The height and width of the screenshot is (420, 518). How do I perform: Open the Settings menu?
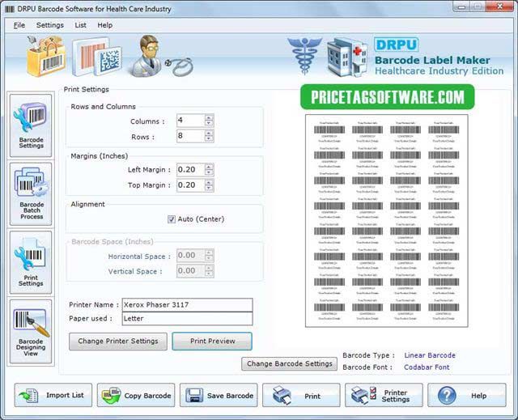click(x=49, y=25)
